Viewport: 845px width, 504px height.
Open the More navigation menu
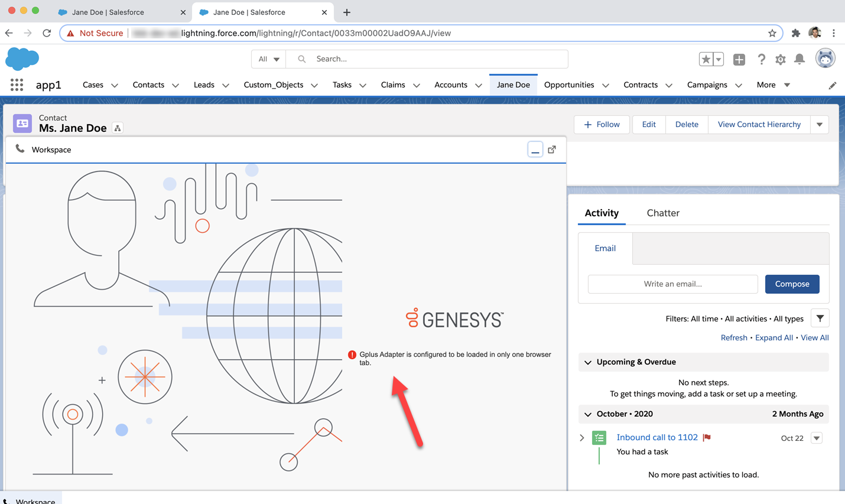click(x=773, y=85)
